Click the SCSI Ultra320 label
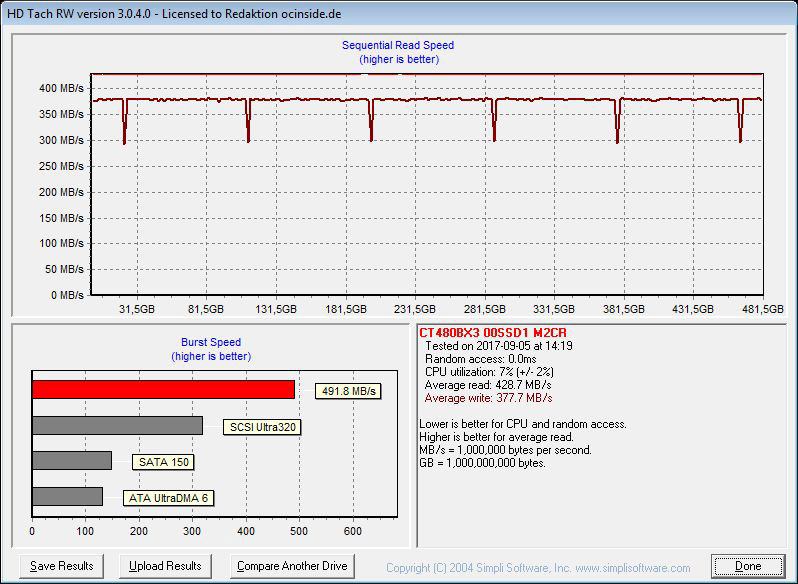 coord(263,427)
